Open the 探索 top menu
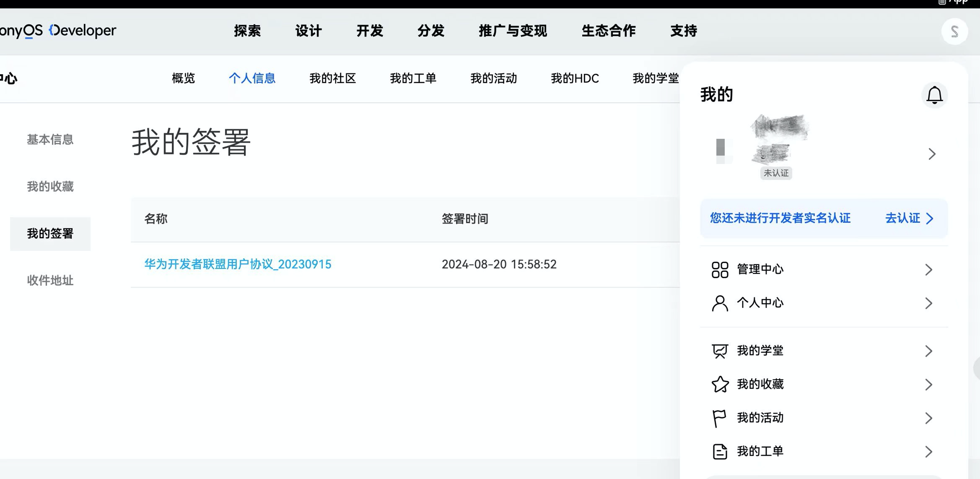Screen dimensions: 980x479 (247, 31)
